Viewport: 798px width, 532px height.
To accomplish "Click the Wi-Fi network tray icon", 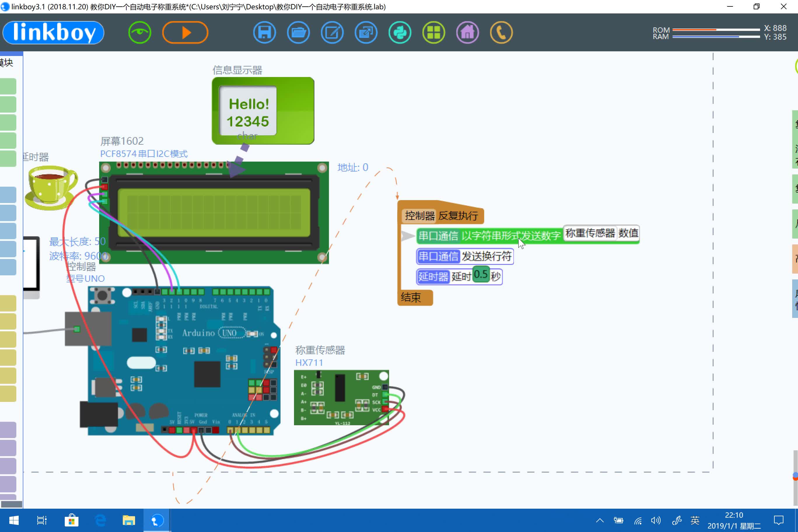I will [x=638, y=520].
